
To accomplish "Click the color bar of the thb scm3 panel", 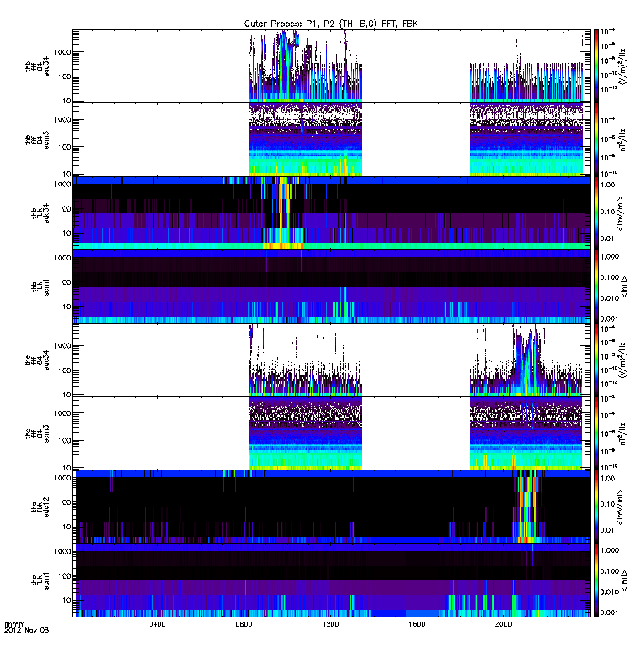I will click(596, 139).
